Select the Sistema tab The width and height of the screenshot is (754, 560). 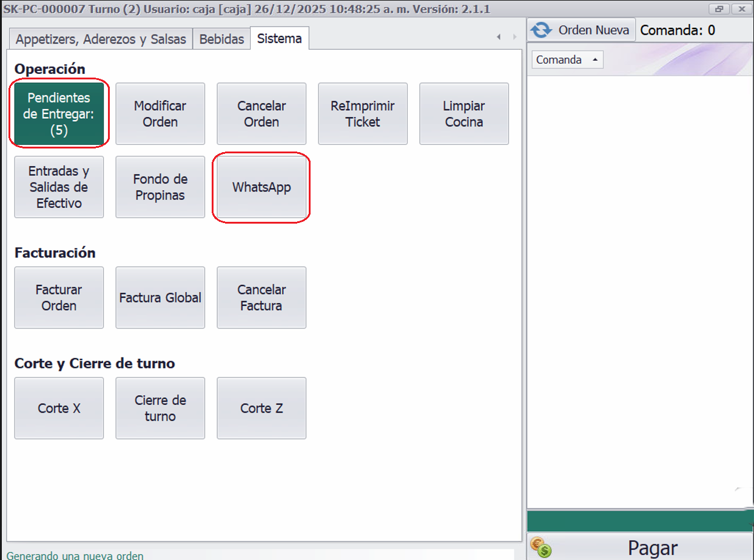279,39
